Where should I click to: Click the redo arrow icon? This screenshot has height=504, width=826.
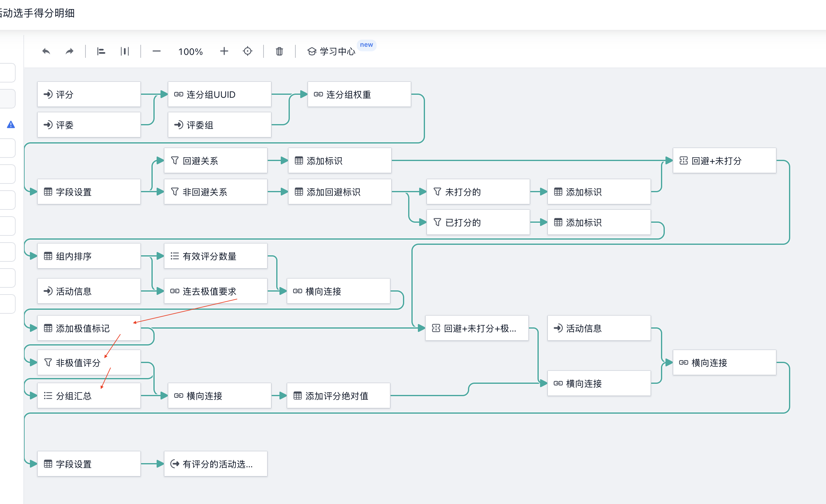pos(70,51)
